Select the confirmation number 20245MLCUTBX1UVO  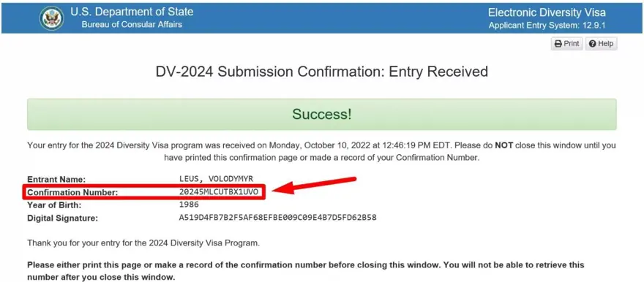click(219, 191)
